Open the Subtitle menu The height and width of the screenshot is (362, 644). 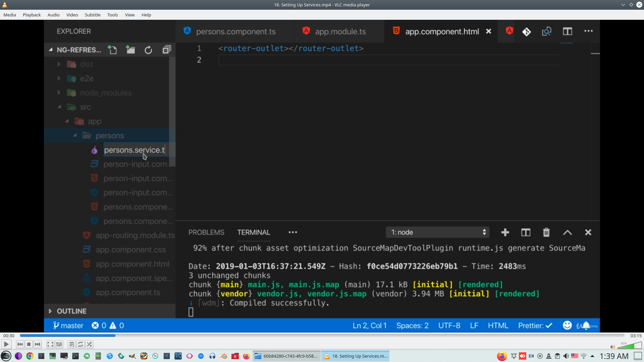(92, 15)
